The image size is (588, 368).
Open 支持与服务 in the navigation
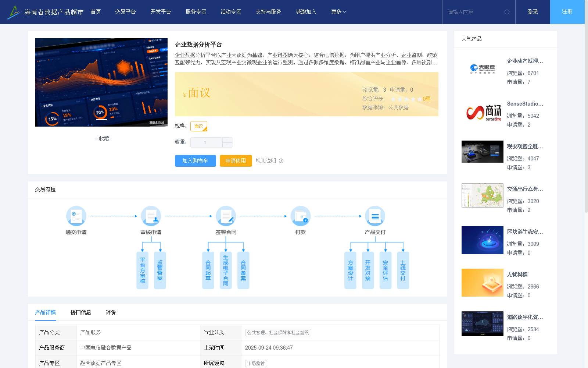[x=268, y=12]
